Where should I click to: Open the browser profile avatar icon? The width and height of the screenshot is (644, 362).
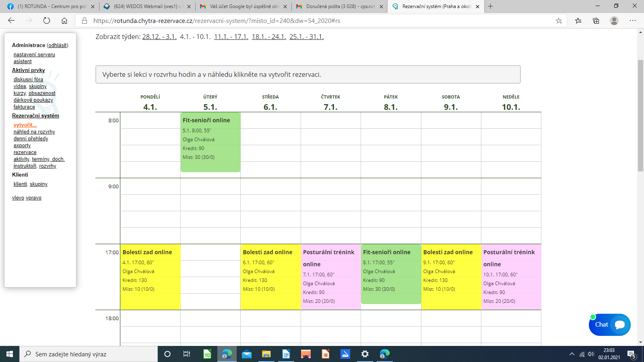tap(614, 21)
